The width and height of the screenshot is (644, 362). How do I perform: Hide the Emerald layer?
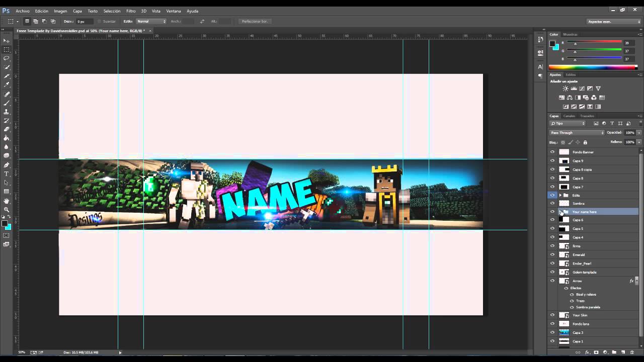point(552,255)
